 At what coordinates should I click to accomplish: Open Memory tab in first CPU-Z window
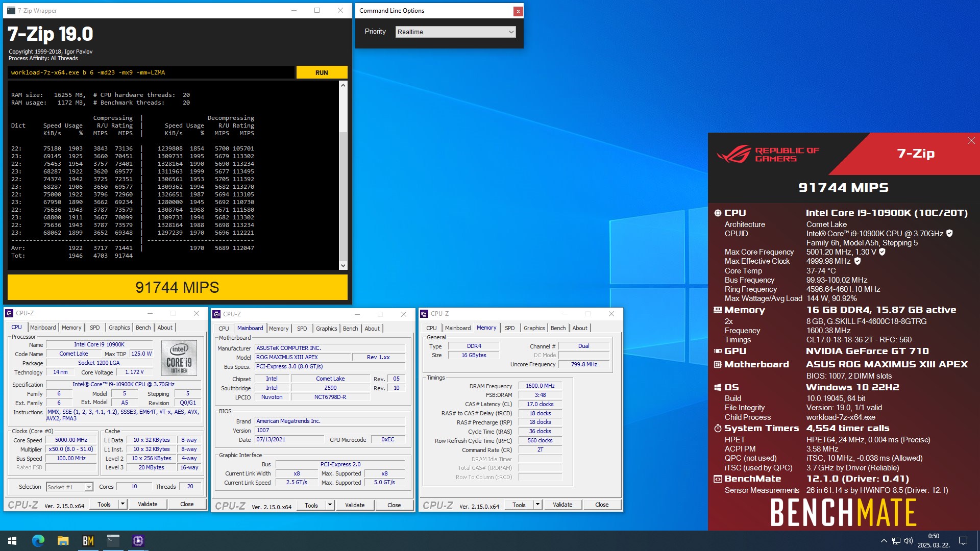[x=71, y=328]
